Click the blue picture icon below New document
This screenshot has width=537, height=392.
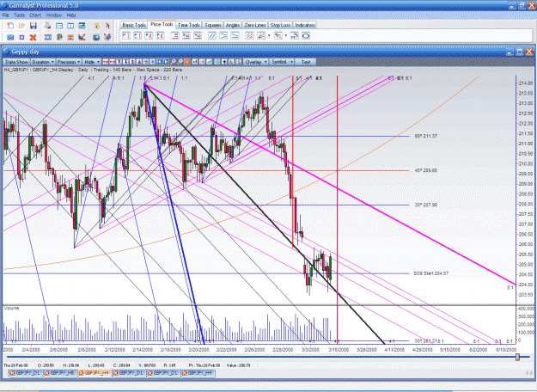click(x=10, y=37)
